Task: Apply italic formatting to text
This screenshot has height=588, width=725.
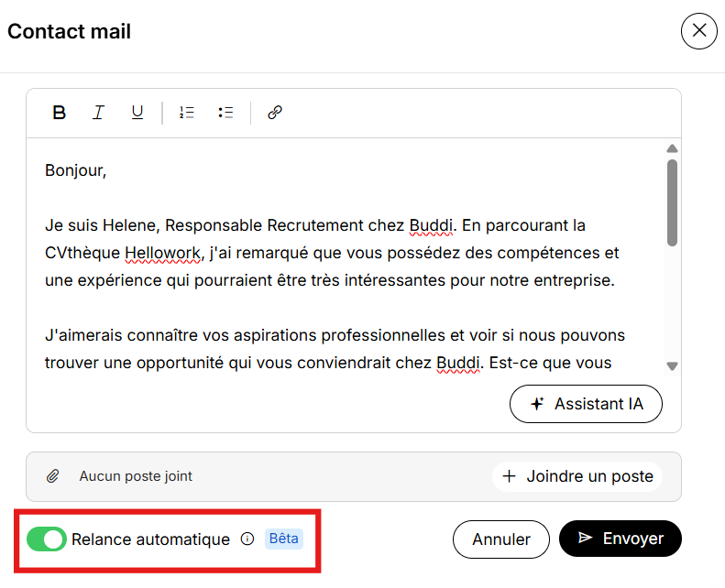Action: [x=98, y=113]
